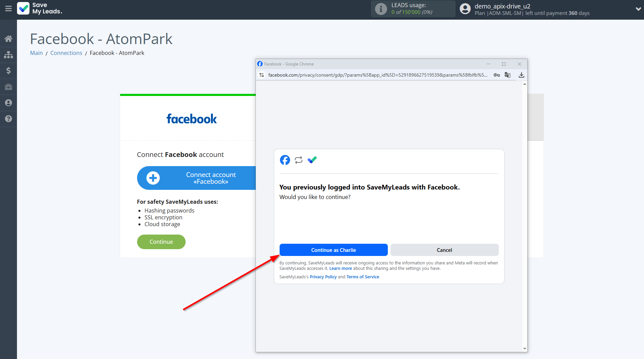This screenshot has height=359, width=644.
Task: Click the popup scrollbar down arrow
Action: point(525,348)
